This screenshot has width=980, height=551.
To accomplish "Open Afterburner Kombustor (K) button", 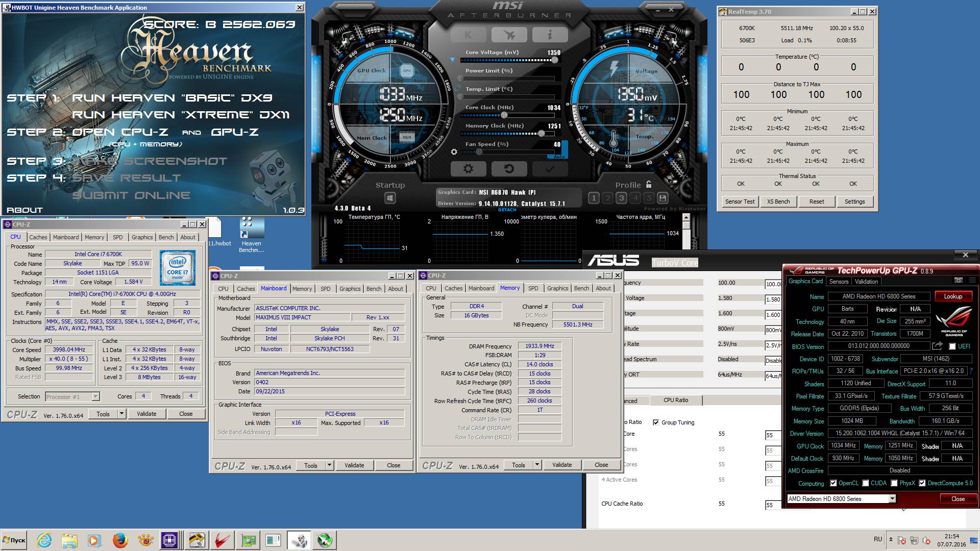I will 468,35.
